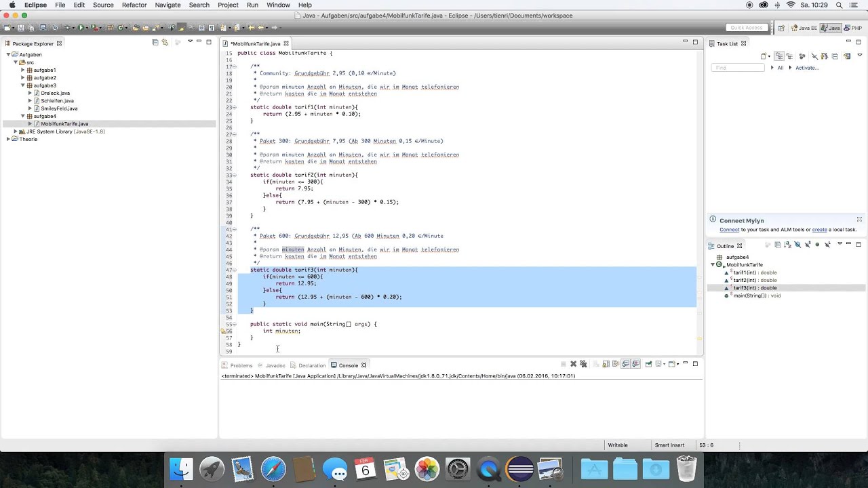This screenshot has height=488, width=868.
Task: Switch to Java perspective
Action: (x=831, y=28)
